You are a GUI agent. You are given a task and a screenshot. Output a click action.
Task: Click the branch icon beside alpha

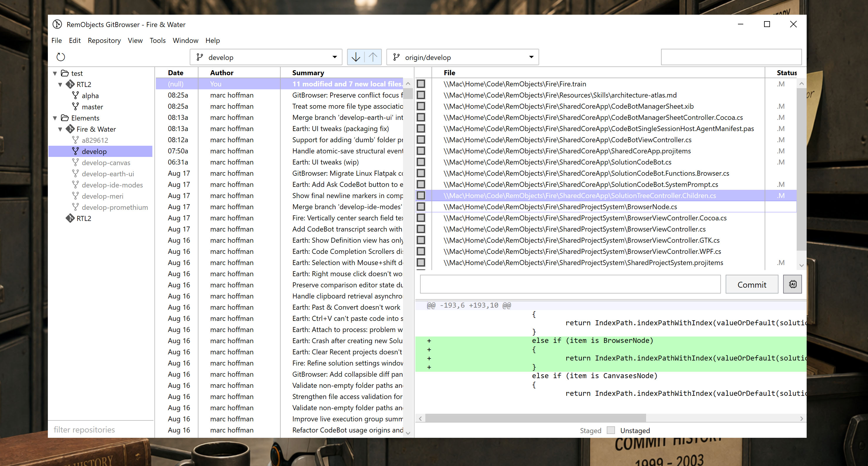point(75,95)
